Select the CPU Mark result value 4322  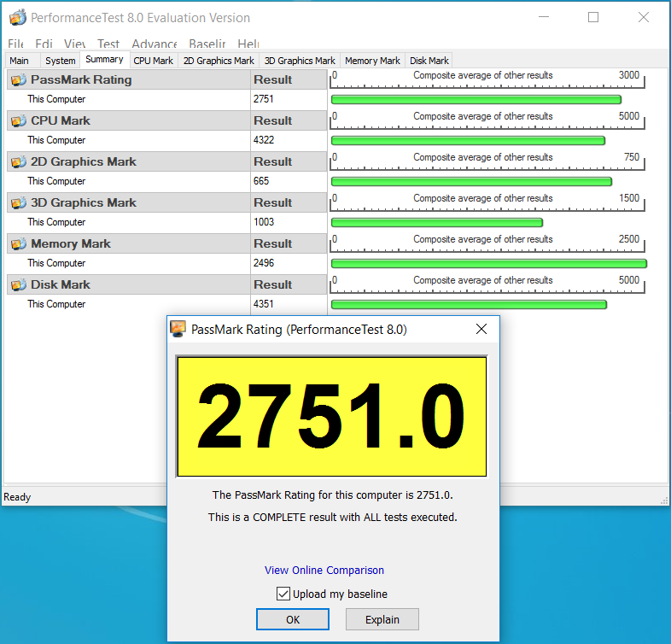tap(264, 140)
